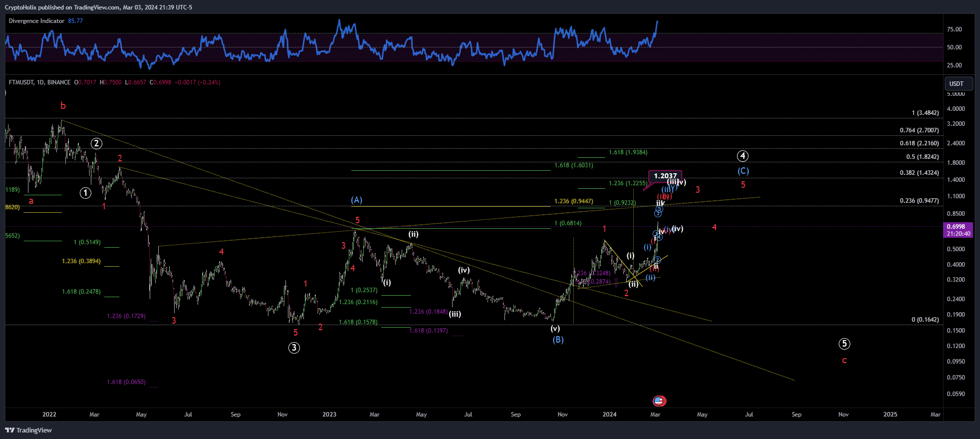Select Fibonacci level 0.618 (2.2160)
This screenshot has height=439, width=980.
919,143
